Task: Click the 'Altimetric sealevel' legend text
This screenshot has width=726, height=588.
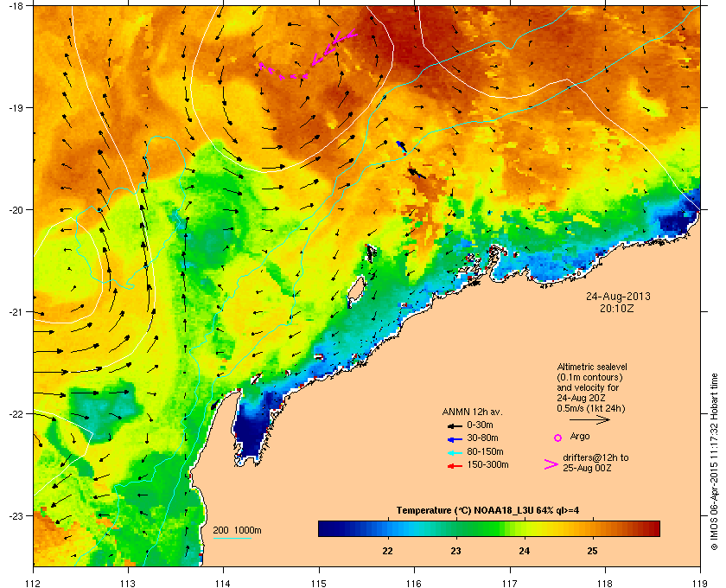Action: tap(592, 367)
